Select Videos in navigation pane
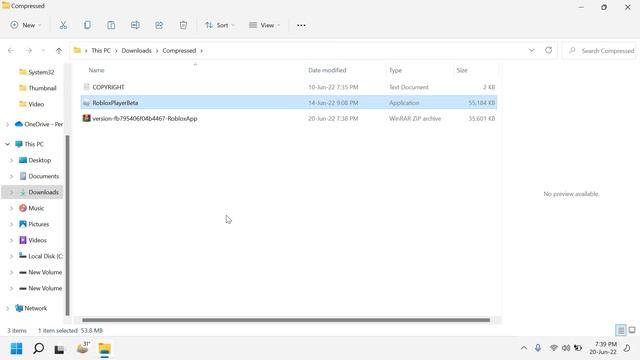 point(33,240)
